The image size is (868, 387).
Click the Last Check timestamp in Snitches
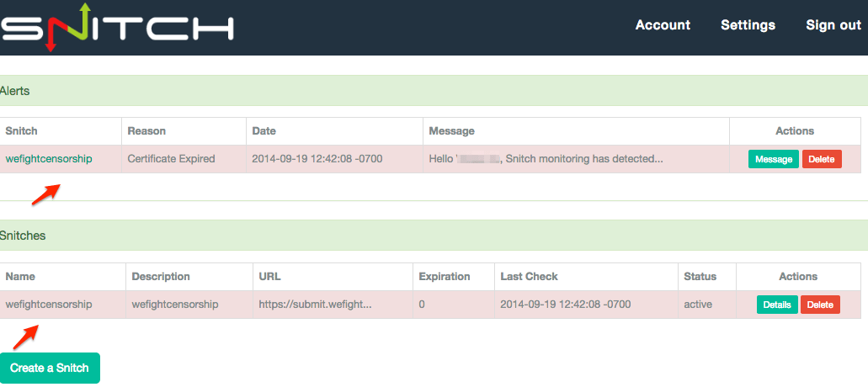tap(565, 304)
